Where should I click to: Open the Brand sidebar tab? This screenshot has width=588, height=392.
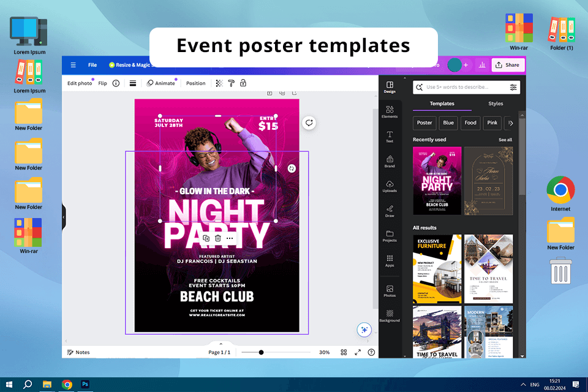390,161
